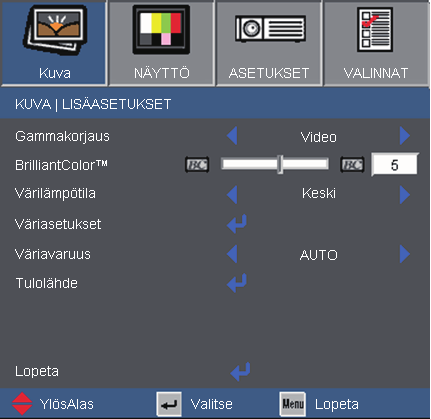
Task: Click the Valitse enter key button
Action: coord(169,404)
